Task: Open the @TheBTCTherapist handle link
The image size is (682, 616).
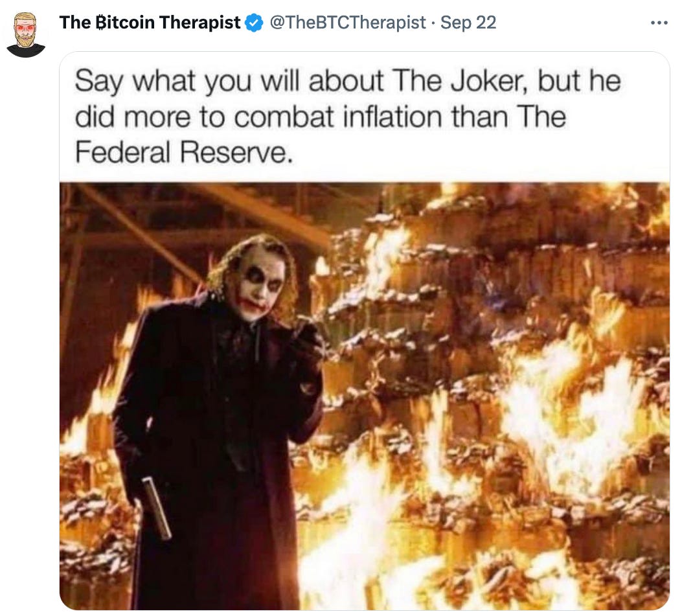Action: (x=348, y=23)
